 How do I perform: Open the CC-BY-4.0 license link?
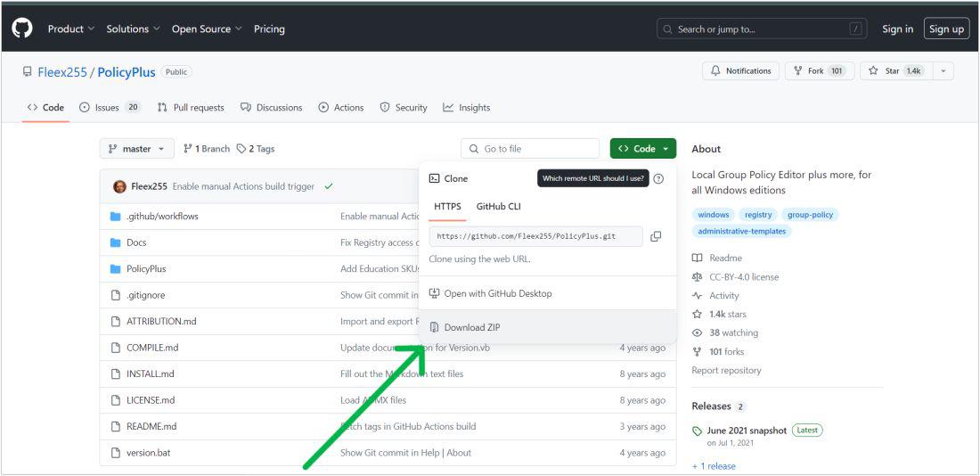click(x=737, y=276)
